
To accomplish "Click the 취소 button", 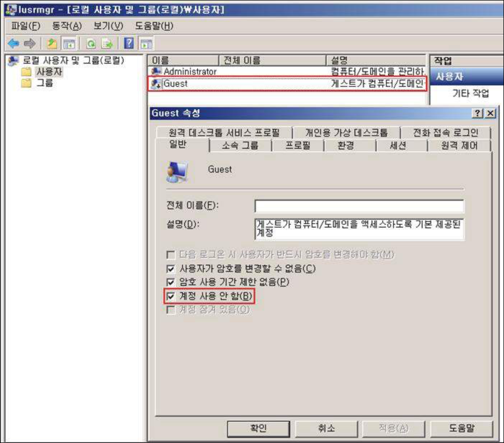I will pos(327,428).
